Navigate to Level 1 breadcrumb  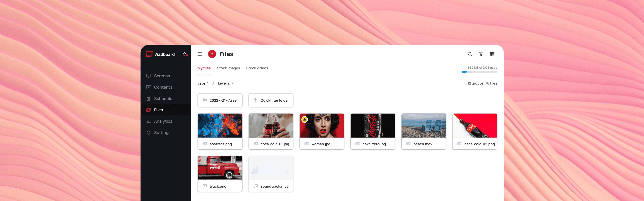click(x=203, y=83)
